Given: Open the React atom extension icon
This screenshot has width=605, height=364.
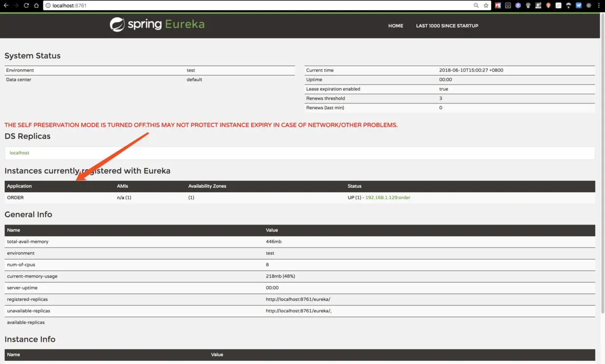Looking at the screenshot, I should [x=589, y=5].
